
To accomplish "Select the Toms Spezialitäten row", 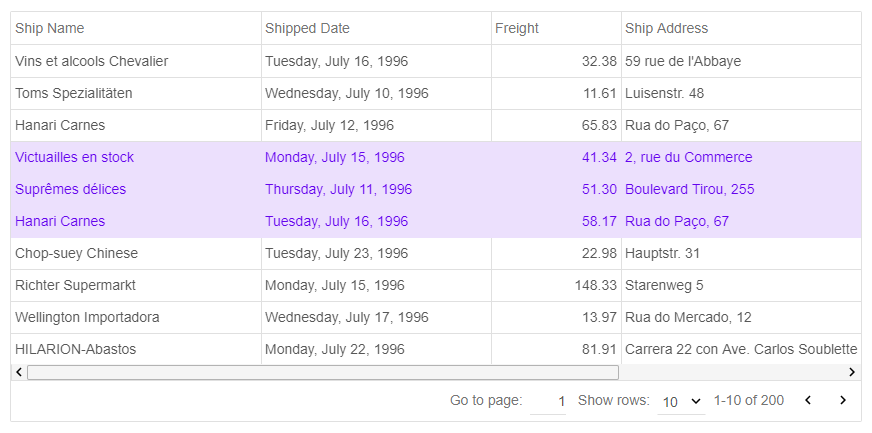I will click(74, 93).
